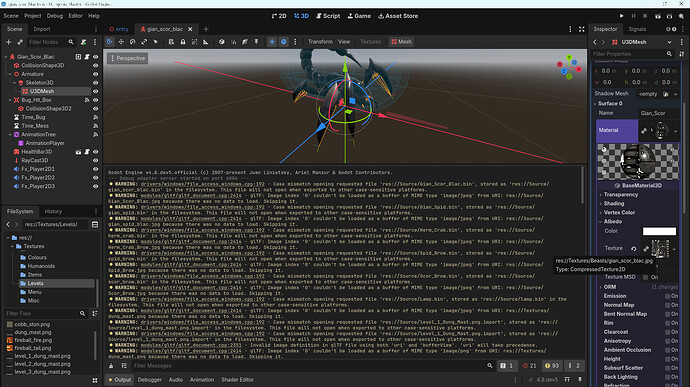Collapse Bug_Hit_Box node children

point(10,100)
